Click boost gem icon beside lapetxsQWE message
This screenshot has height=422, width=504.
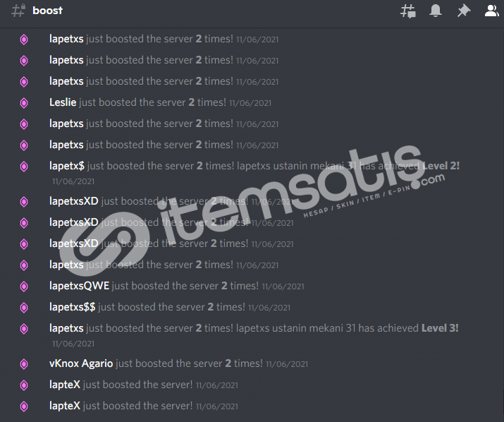click(24, 287)
